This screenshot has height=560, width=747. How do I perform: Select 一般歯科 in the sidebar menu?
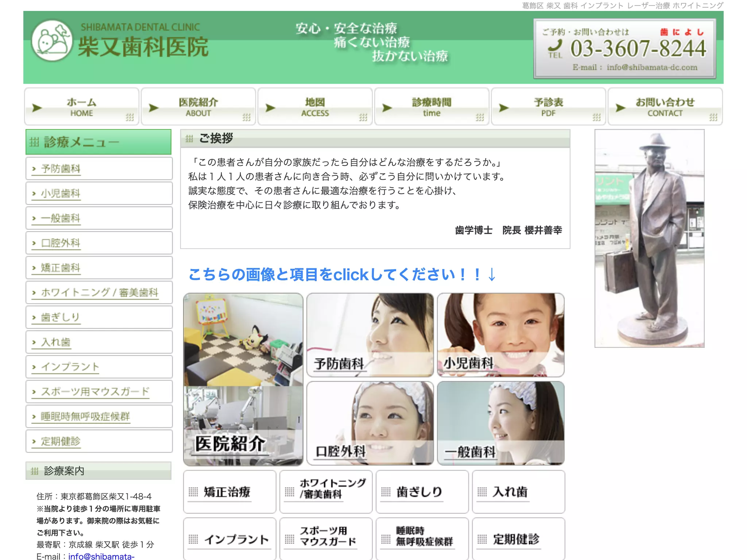pos(99,218)
